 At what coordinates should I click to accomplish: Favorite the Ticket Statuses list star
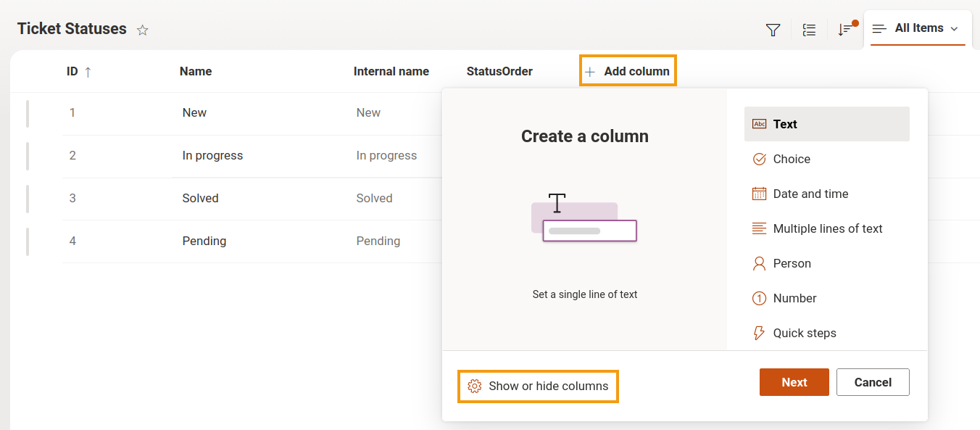pos(143,30)
